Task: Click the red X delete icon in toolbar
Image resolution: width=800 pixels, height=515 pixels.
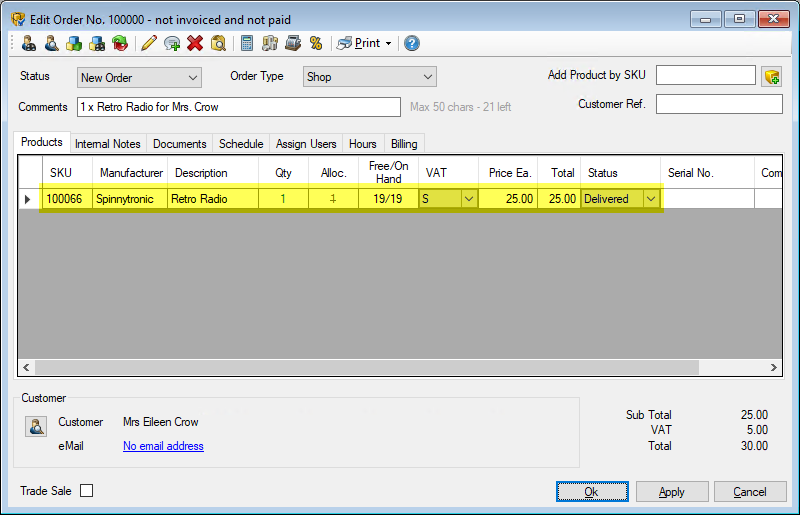Action: pyautogui.click(x=195, y=43)
